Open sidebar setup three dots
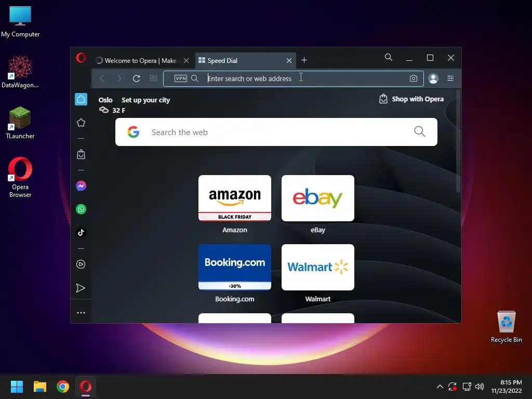Screen dimensions: 532x399 coord(81,313)
